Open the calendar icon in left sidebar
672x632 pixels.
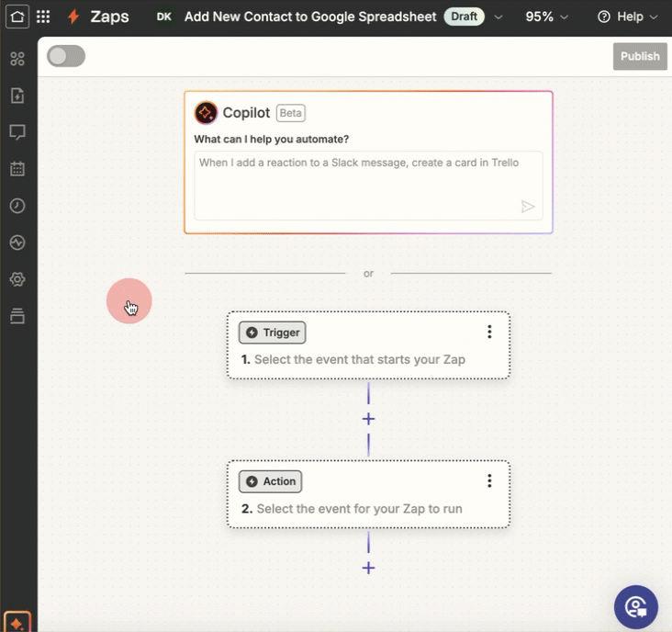[x=17, y=169]
